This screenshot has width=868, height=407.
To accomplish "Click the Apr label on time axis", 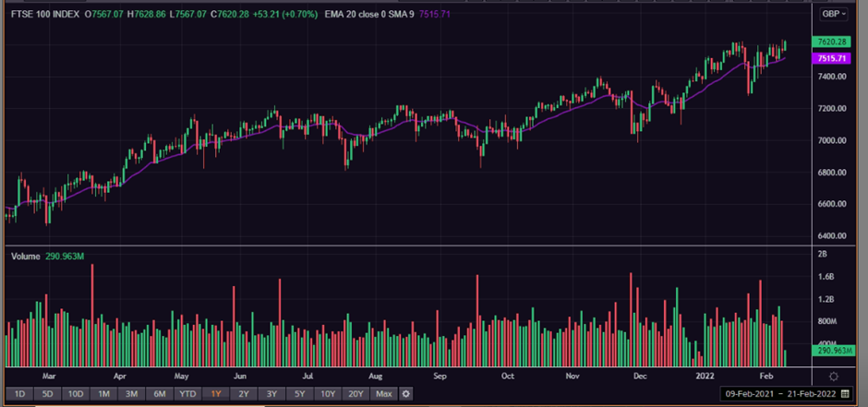I will (x=119, y=376).
